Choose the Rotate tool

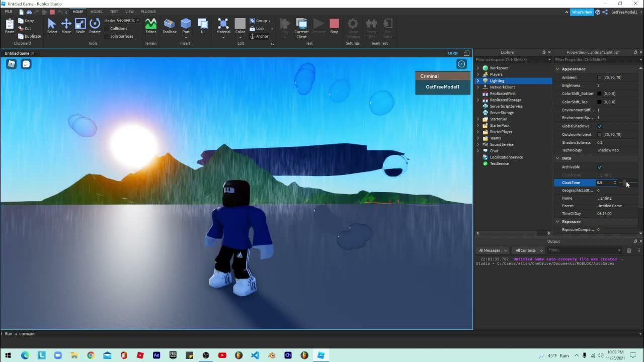tap(95, 26)
